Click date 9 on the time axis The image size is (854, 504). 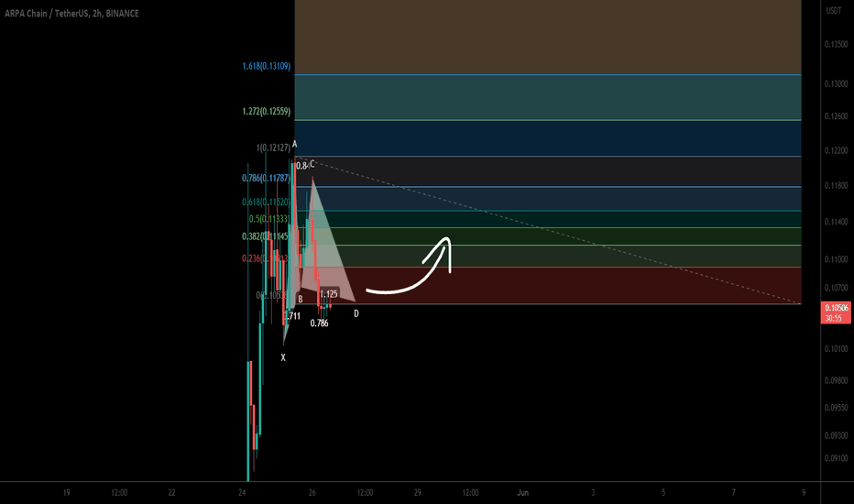click(x=804, y=493)
